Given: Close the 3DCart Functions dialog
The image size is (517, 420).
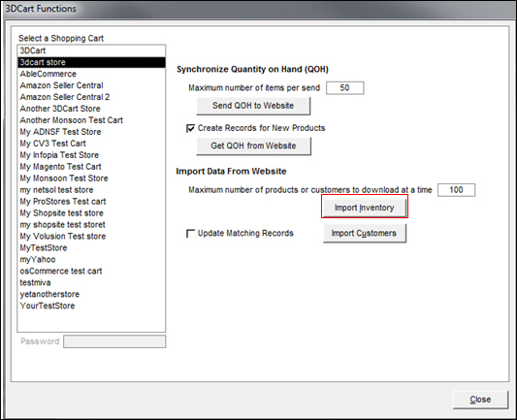Looking at the screenshot, I should (480, 400).
